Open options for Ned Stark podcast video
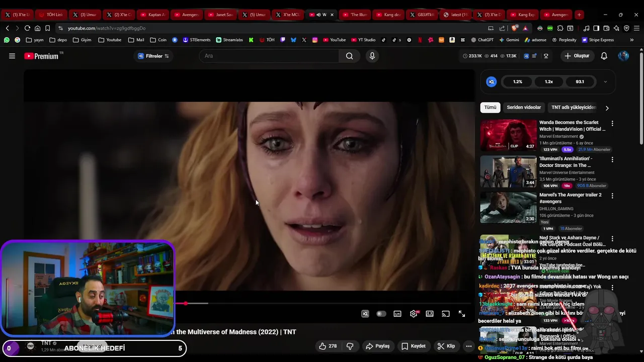This screenshot has height=362, width=644. click(x=612, y=238)
